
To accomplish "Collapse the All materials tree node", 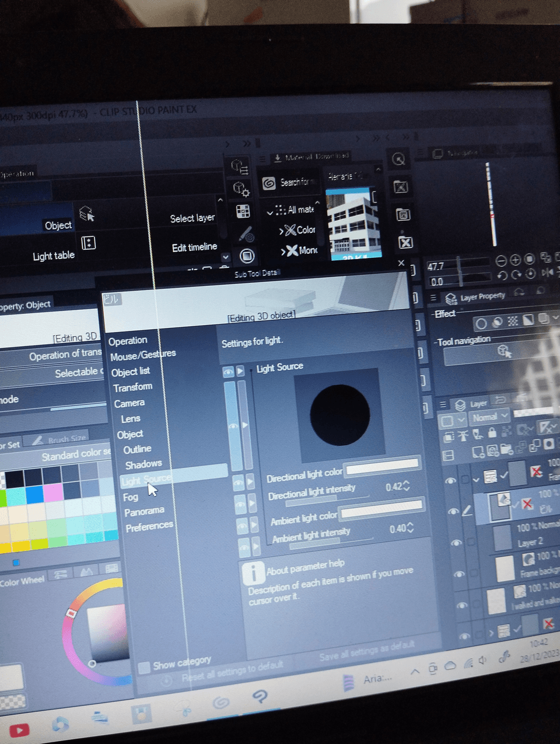I will point(270,212).
